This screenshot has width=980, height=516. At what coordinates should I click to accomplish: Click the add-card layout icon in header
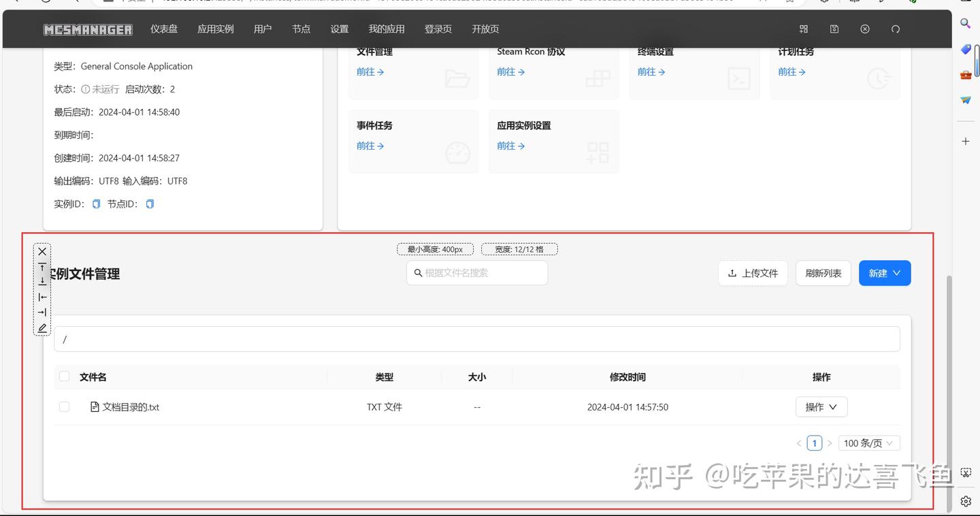[x=804, y=29]
